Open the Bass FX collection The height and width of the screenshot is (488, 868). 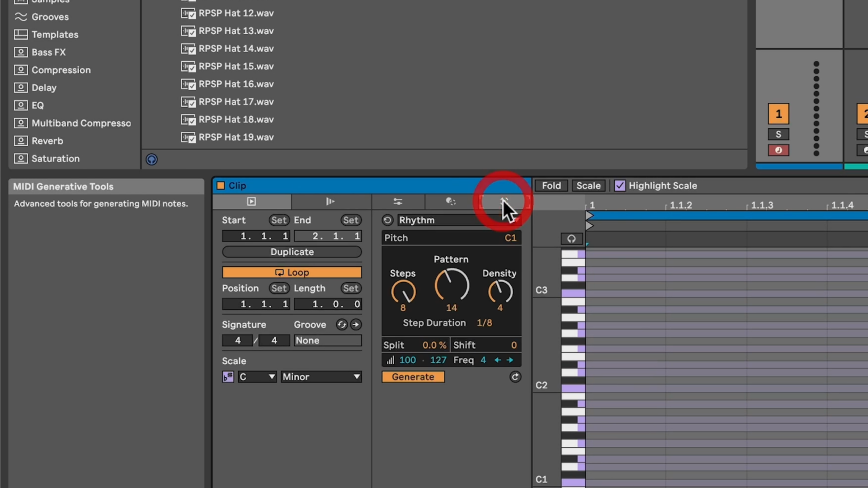tap(48, 52)
